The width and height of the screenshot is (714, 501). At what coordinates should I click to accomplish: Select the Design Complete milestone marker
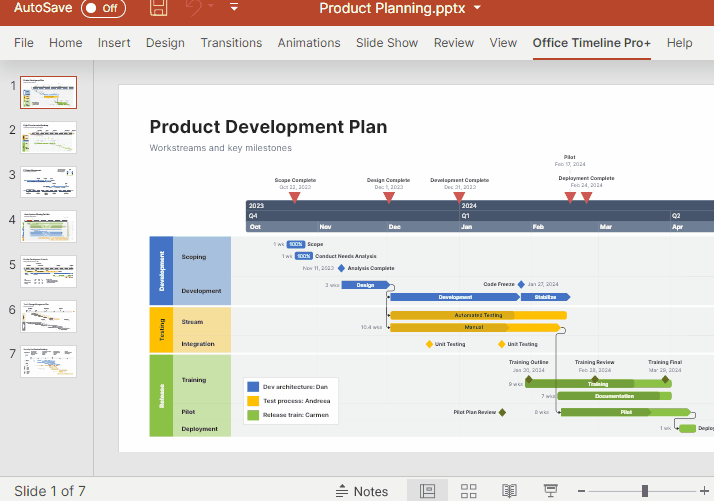pyautogui.click(x=388, y=197)
